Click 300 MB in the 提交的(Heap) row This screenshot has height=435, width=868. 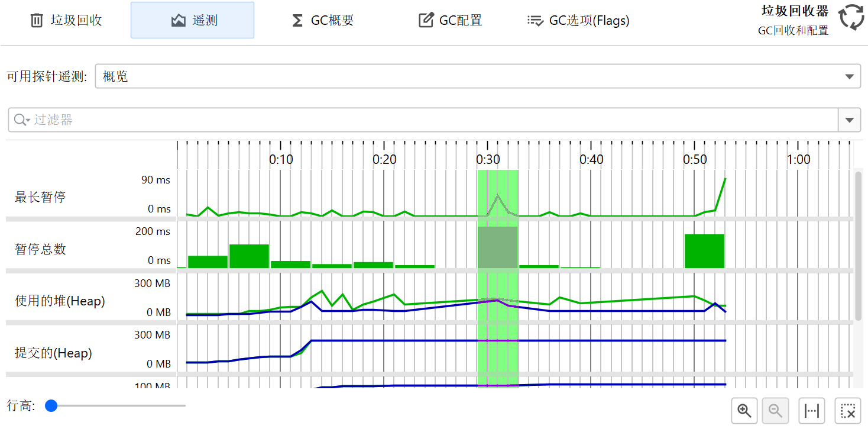click(x=153, y=335)
